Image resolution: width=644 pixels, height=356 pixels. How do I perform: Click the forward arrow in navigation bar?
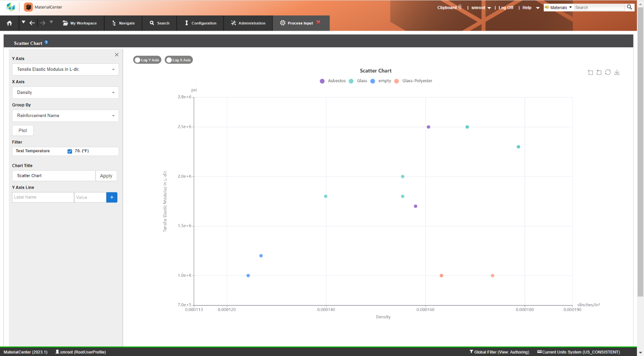tap(42, 23)
